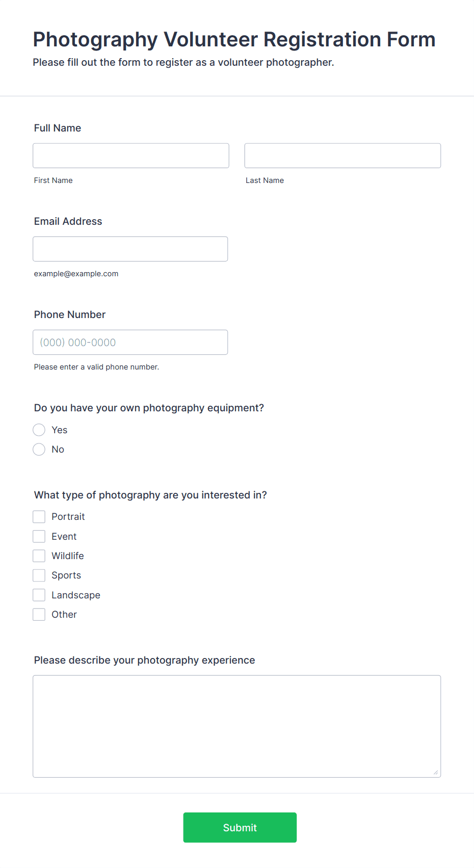The height and width of the screenshot is (868, 474).
Task: Click the Photography Volunteer Registration Form heading
Action: click(x=234, y=39)
